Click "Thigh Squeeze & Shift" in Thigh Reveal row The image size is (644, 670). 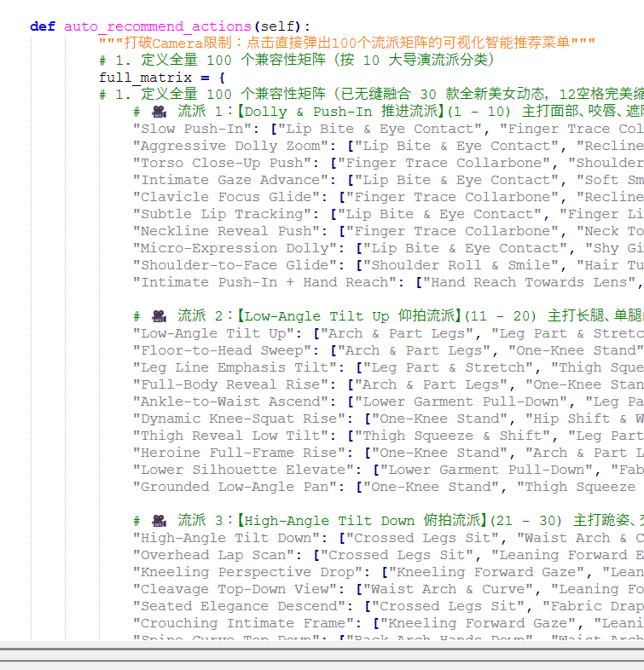point(453,436)
